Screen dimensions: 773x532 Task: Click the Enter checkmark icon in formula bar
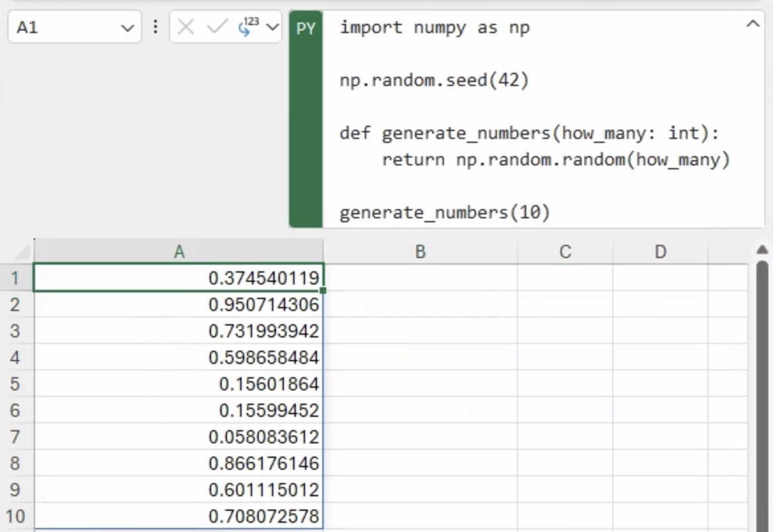(216, 27)
